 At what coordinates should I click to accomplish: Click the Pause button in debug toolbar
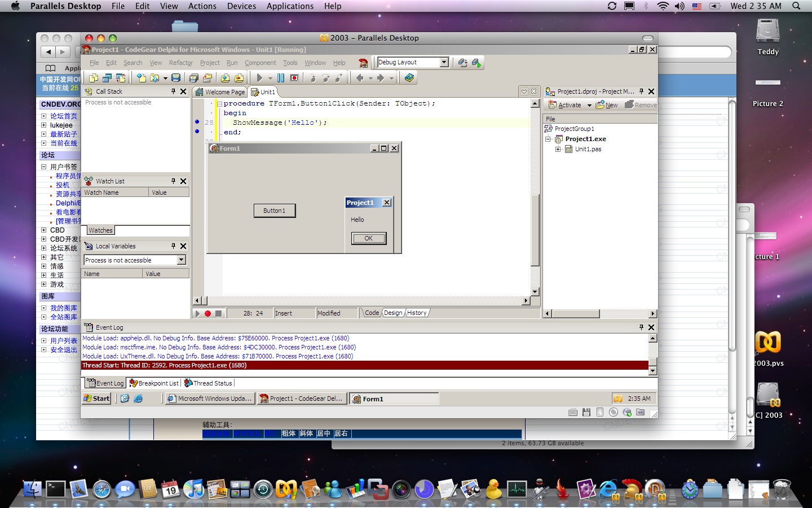coord(281,78)
